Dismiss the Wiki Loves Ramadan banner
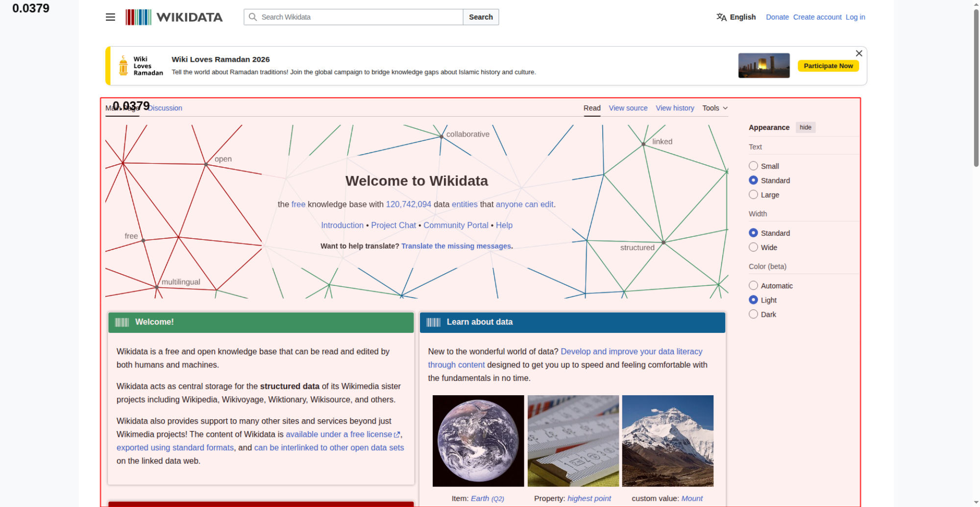The height and width of the screenshot is (507, 980). pyautogui.click(x=858, y=53)
